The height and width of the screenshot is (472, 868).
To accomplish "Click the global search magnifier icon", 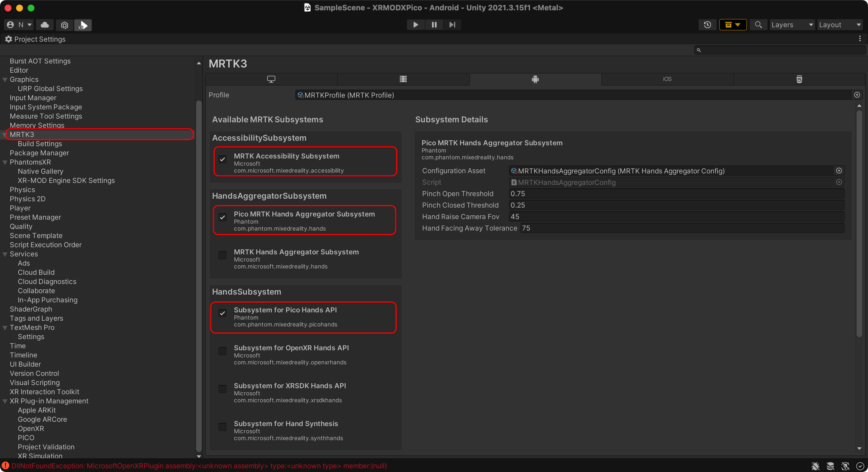I will [x=758, y=25].
